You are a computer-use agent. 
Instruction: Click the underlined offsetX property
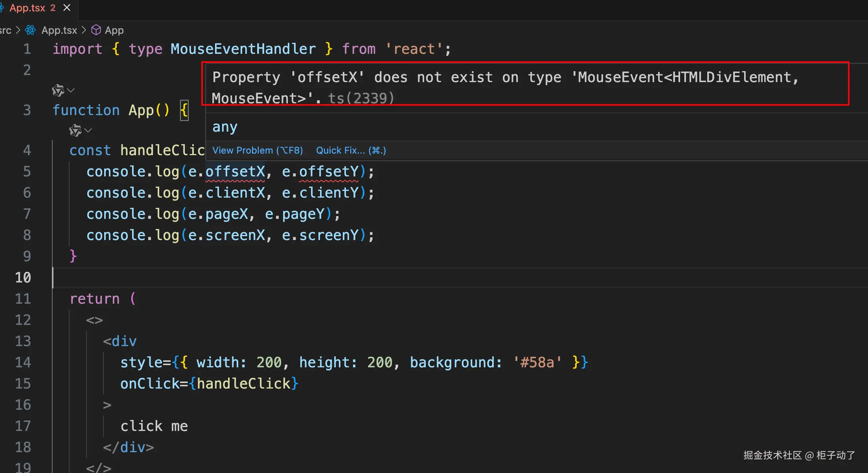235,172
